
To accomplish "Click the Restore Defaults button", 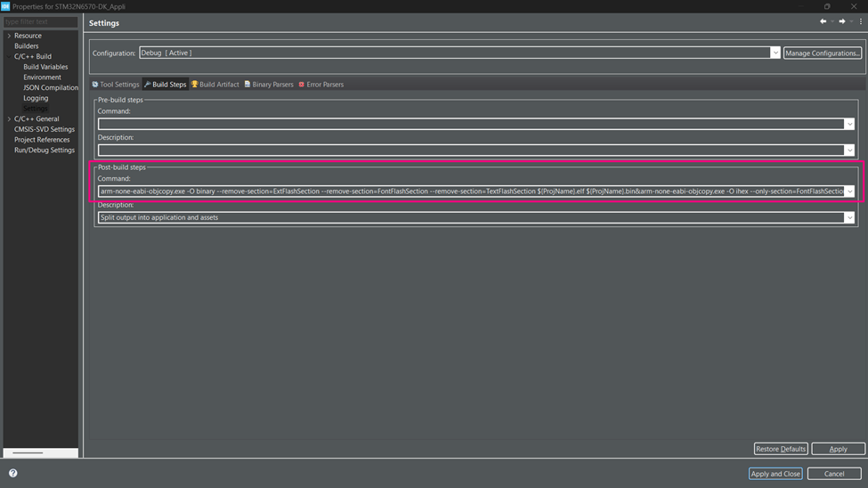I will click(x=781, y=449).
